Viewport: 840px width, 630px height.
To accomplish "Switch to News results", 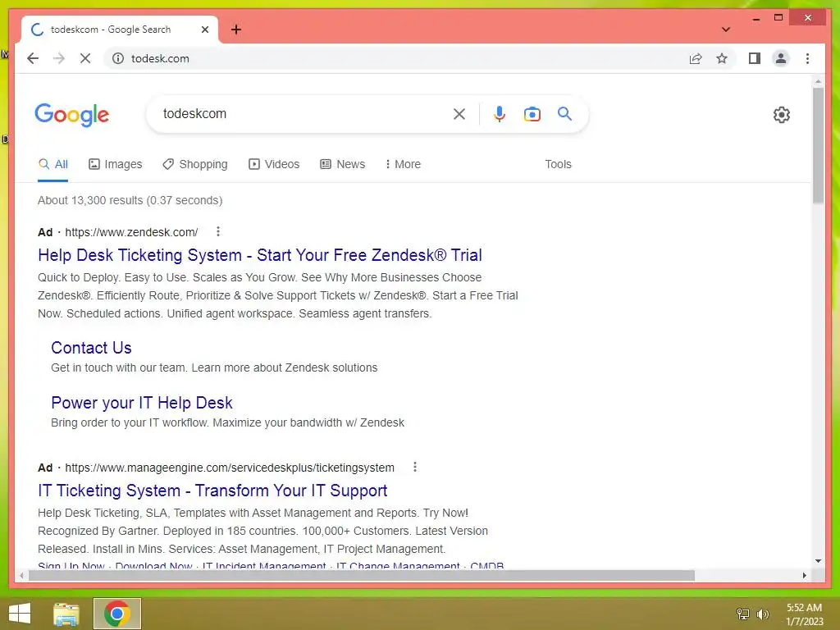I will (342, 164).
